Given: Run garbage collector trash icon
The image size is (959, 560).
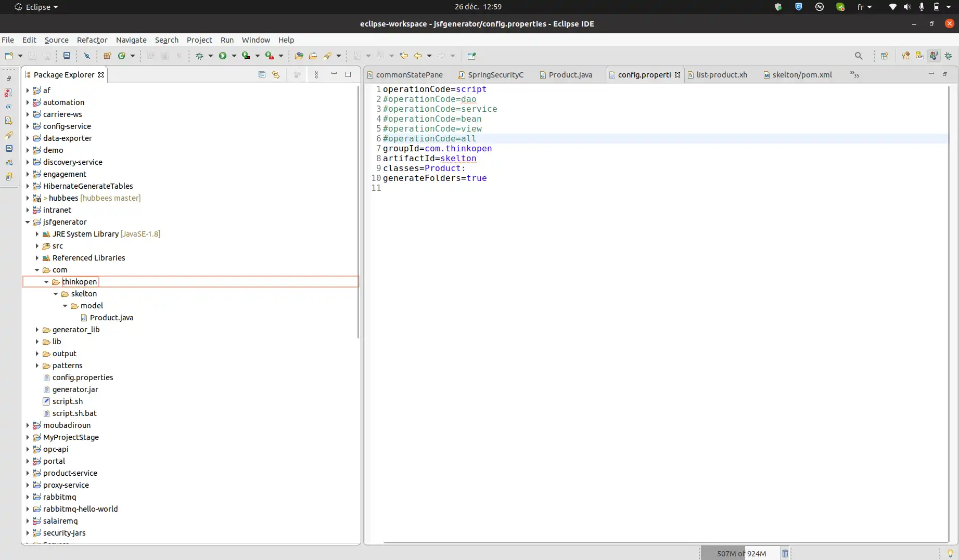Looking at the screenshot, I should pyautogui.click(x=785, y=553).
